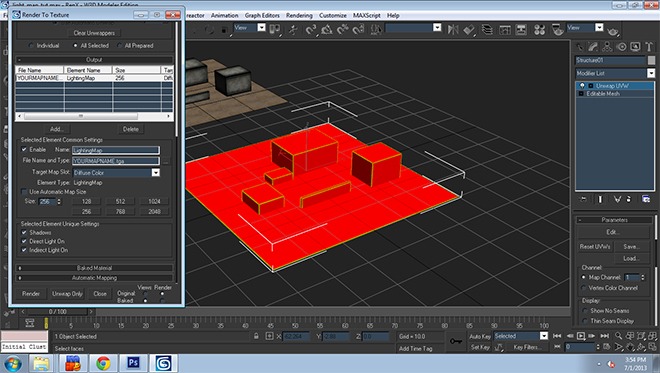
Task: Expand the Automatic Mapping rollout
Action: (x=94, y=278)
